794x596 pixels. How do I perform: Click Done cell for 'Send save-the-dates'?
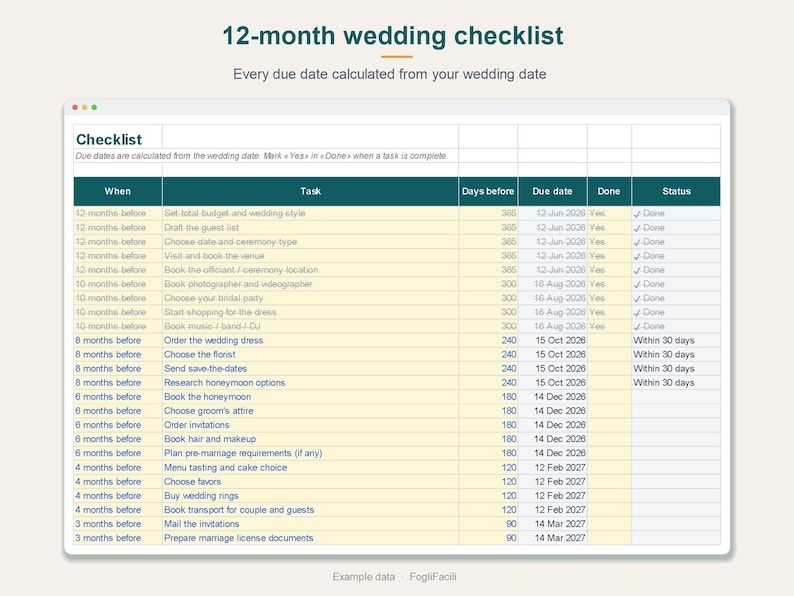pyautogui.click(x=609, y=369)
